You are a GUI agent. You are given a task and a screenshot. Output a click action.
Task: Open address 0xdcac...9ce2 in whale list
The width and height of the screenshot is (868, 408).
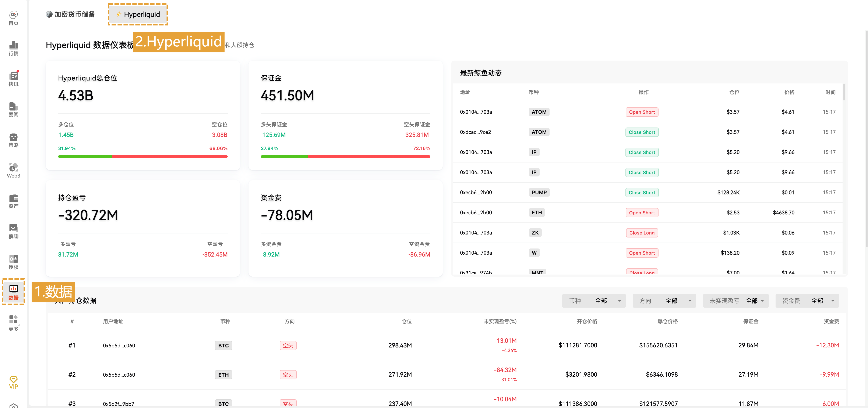tap(475, 132)
